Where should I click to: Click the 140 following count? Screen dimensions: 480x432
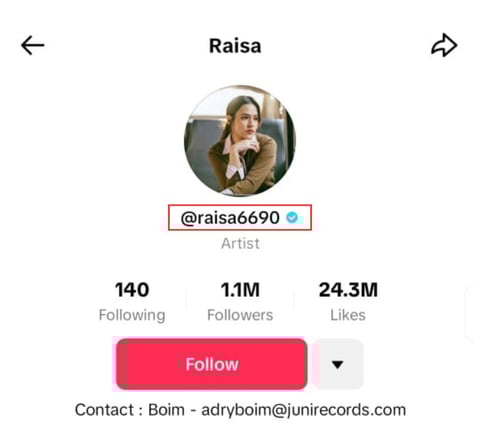(x=132, y=290)
